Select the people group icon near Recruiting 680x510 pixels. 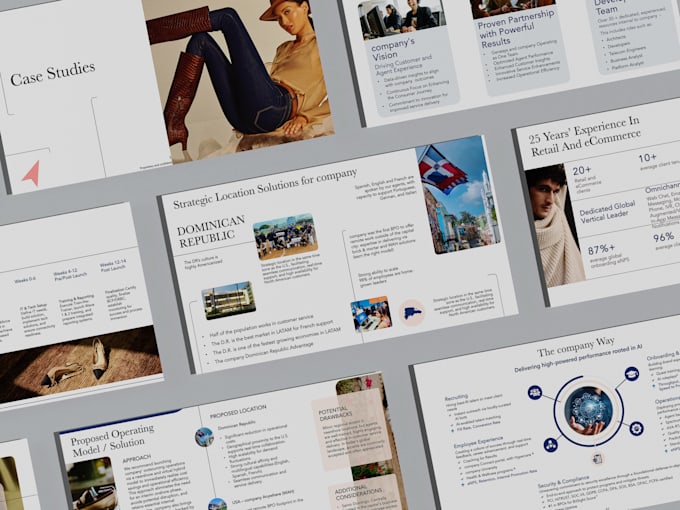point(535,392)
